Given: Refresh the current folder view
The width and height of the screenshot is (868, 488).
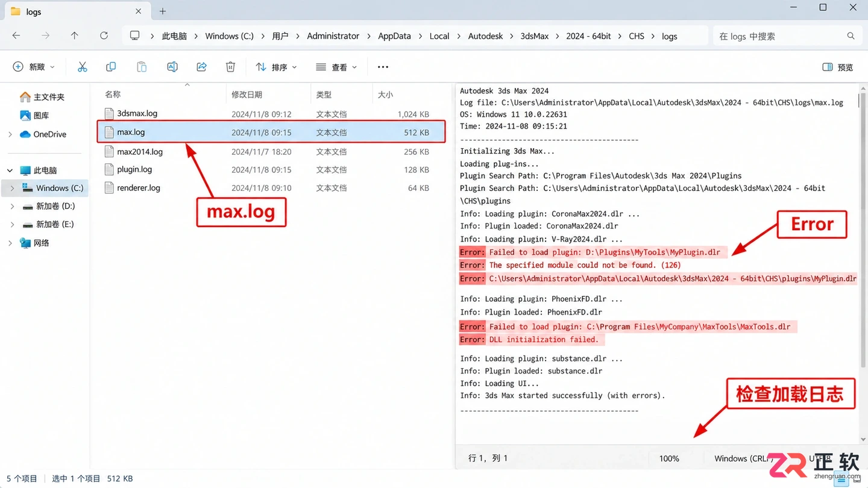Looking at the screenshot, I should 104,36.
